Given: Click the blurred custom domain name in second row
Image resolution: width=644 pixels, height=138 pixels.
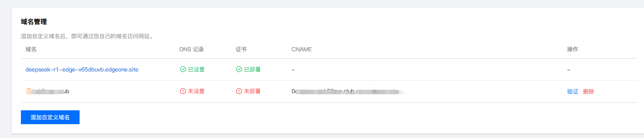Looking at the screenshot, I should [47, 91].
